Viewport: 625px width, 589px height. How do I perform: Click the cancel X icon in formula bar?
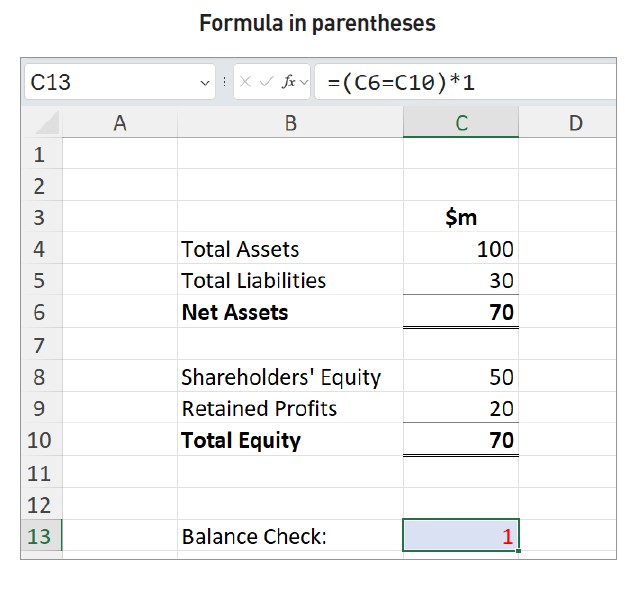tap(245, 82)
